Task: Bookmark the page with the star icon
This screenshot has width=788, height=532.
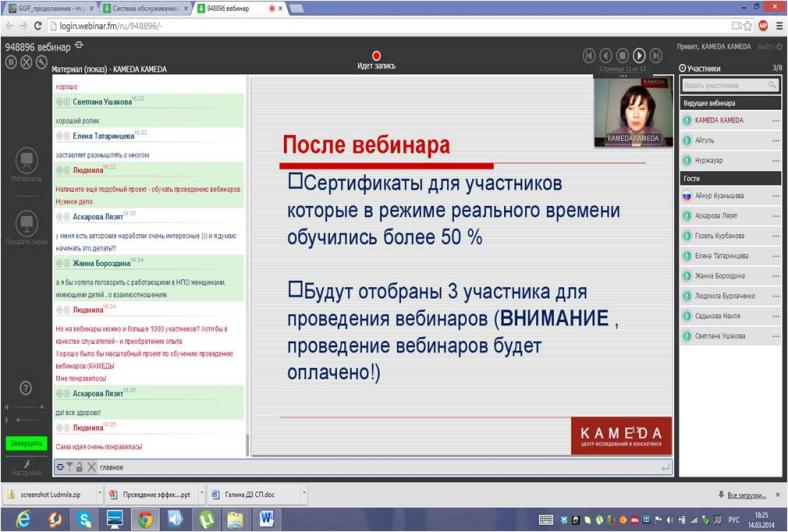Action: tap(748, 26)
